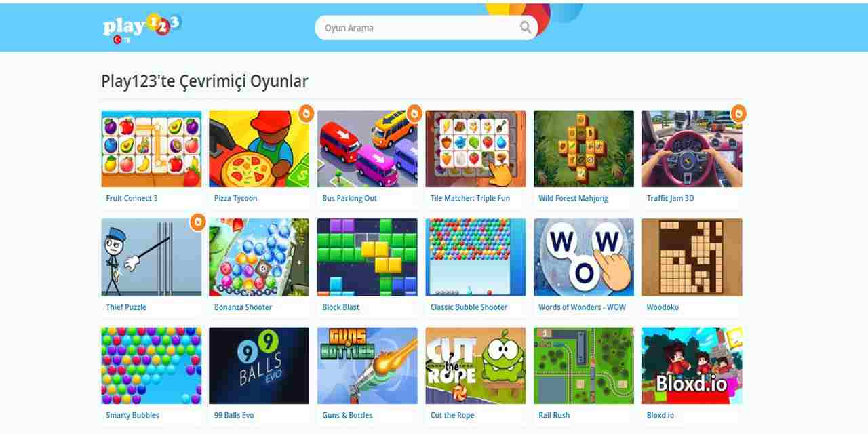
Task: Click the search magnifier icon
Action: coord(526,28)
